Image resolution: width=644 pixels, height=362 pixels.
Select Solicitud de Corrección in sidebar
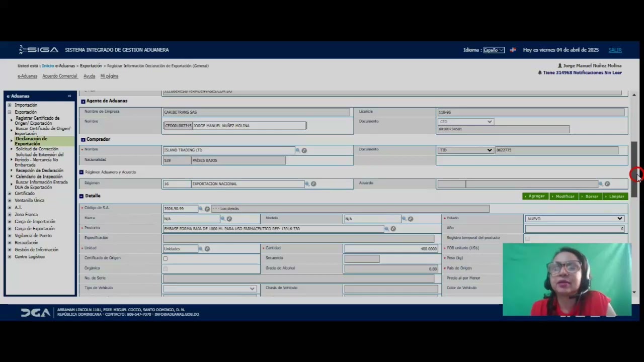(x=37, y=149)
